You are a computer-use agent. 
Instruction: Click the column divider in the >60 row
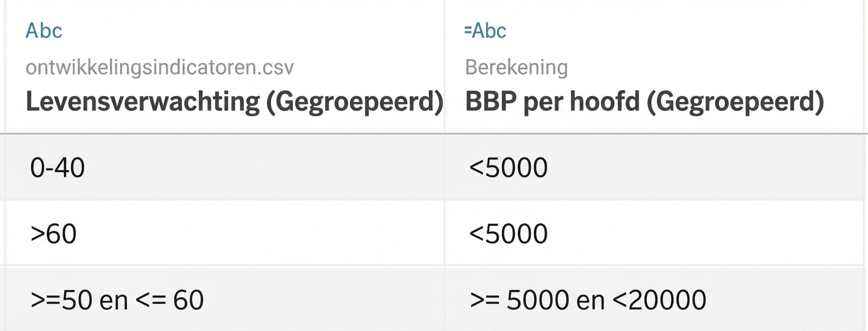click(x=444, y=234)
